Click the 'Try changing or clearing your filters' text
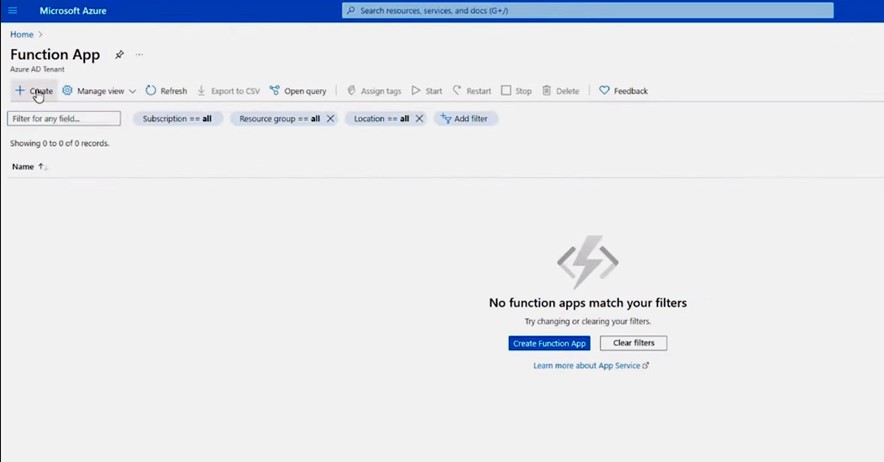The width and height of the screenshot is (884, 462). coord(588,321)
